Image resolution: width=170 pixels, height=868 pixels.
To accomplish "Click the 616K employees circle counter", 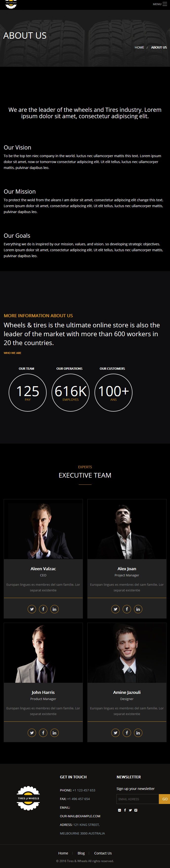I will [x=71, y=393].
